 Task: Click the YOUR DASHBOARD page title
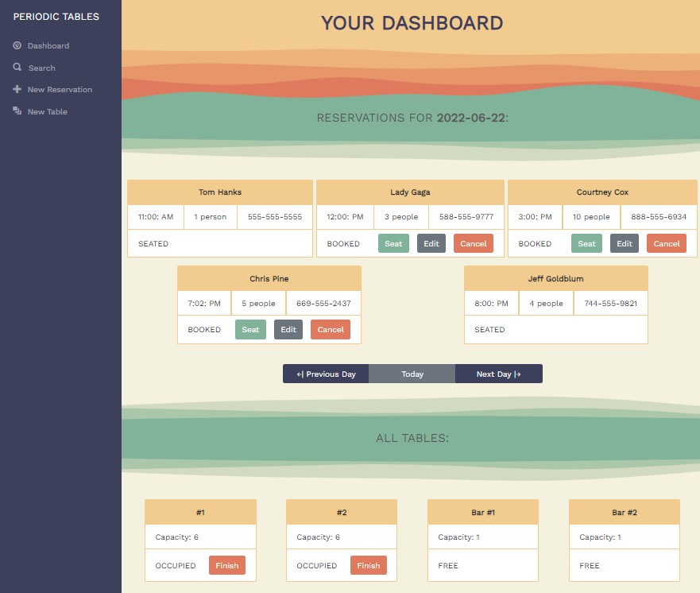pyautogui.click(x=412, y=23)
